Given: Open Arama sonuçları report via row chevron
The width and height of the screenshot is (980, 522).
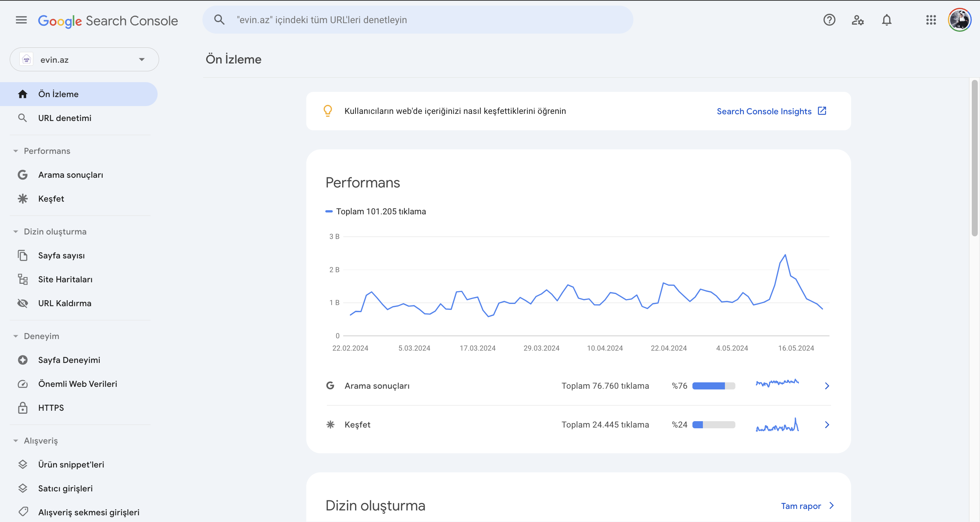Looking at the screenshot, I should (x=827, y=386).
